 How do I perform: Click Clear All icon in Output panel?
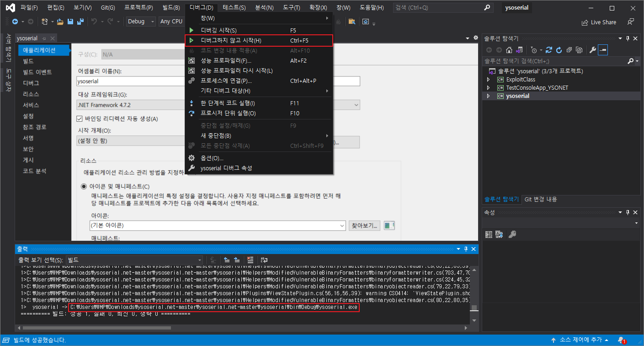(x=250, y=259)
